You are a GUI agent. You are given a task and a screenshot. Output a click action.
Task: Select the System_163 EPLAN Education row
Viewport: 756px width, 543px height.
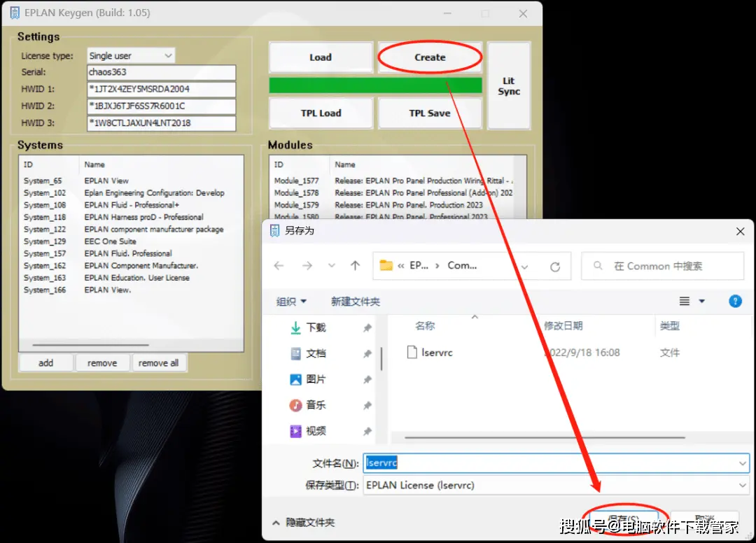[x=131, y=278]
